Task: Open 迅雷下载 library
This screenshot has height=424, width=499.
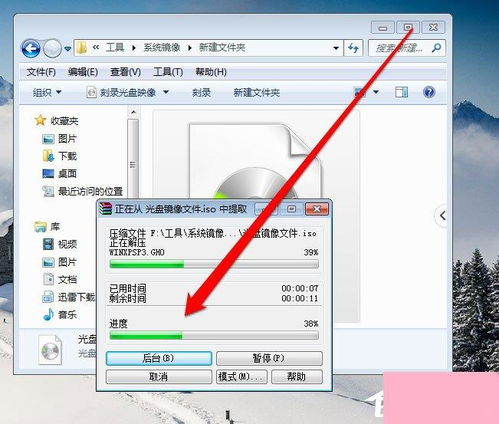Action: point(76,297)
